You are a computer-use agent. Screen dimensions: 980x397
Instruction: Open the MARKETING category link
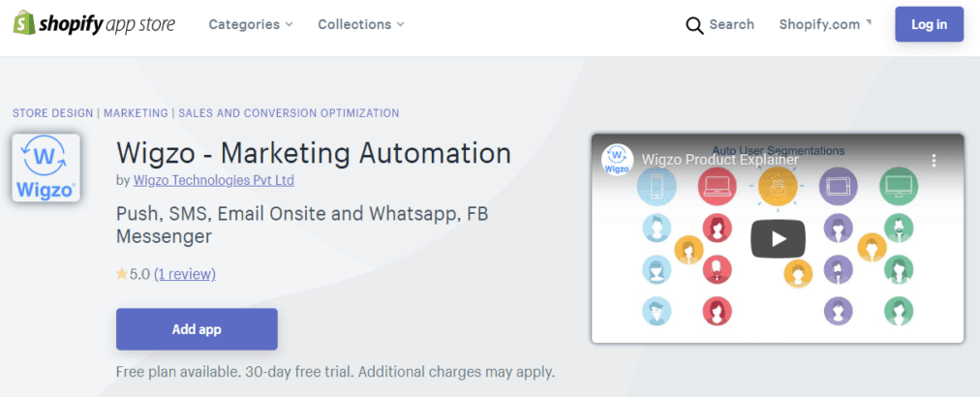pos(136,113)
